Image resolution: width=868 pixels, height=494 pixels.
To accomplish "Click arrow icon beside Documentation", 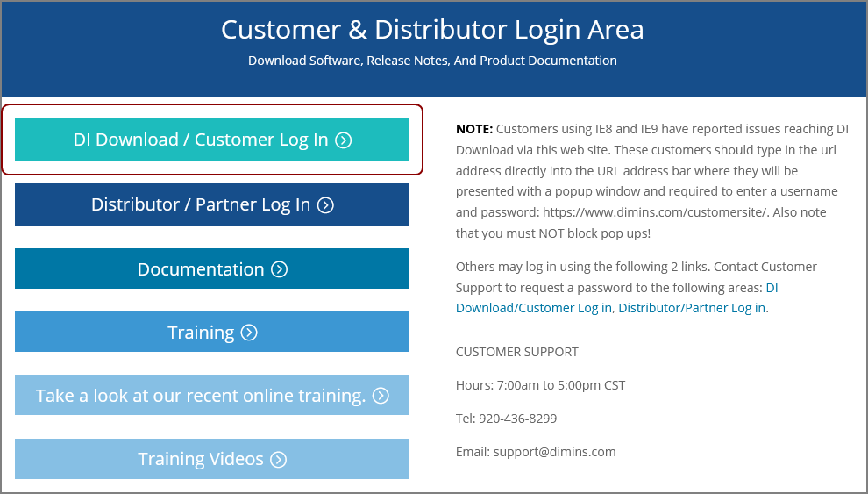I will 279,269.
